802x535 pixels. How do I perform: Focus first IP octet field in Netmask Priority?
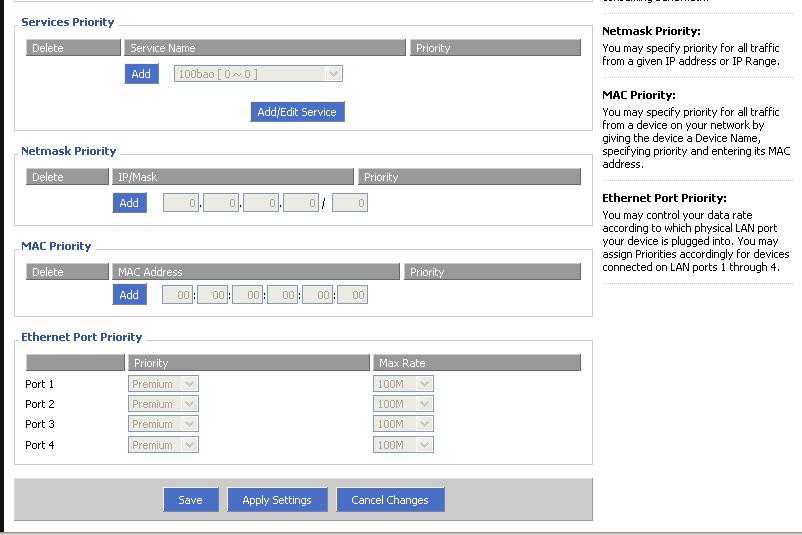(x=181, y=203)
